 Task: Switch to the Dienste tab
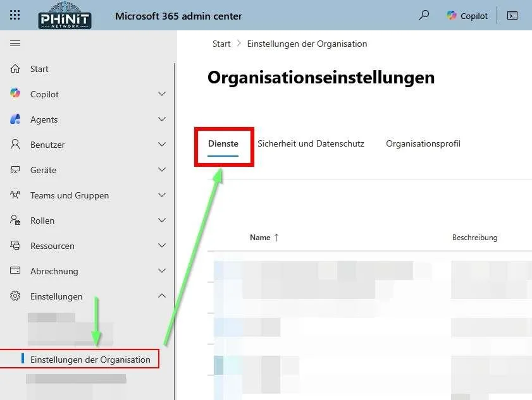coord(223,144)
